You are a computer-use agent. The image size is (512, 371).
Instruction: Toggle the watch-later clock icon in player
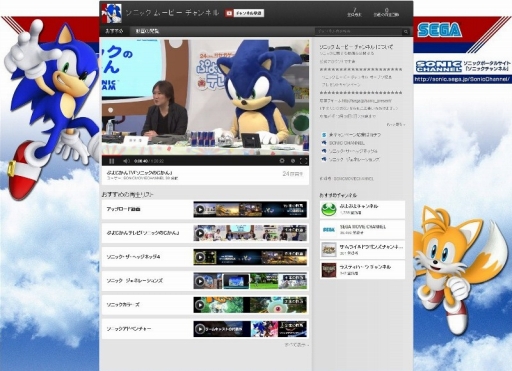(x=293, y=161)
